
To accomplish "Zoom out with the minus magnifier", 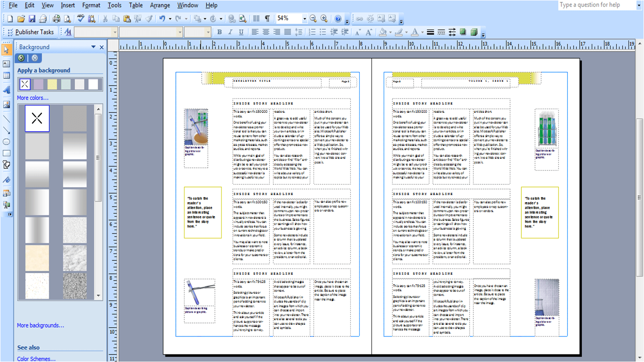I will tap(314, 19).
